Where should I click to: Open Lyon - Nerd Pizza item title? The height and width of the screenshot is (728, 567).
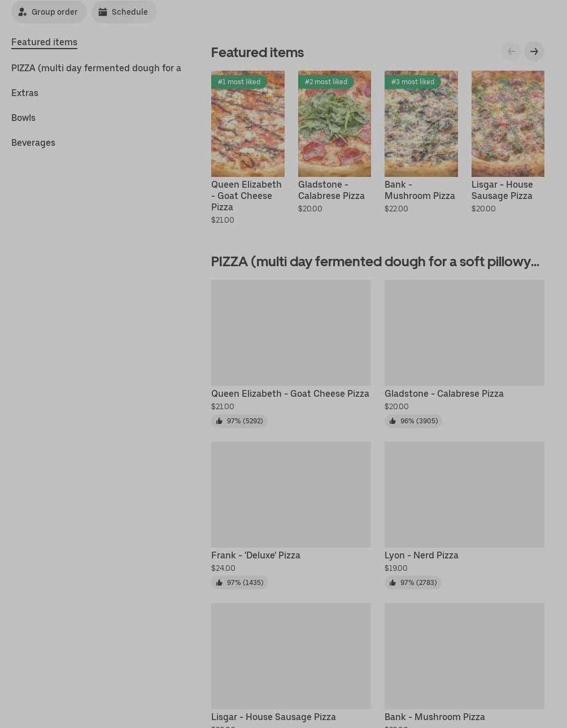pyautogui.click(x=421, y=555)
